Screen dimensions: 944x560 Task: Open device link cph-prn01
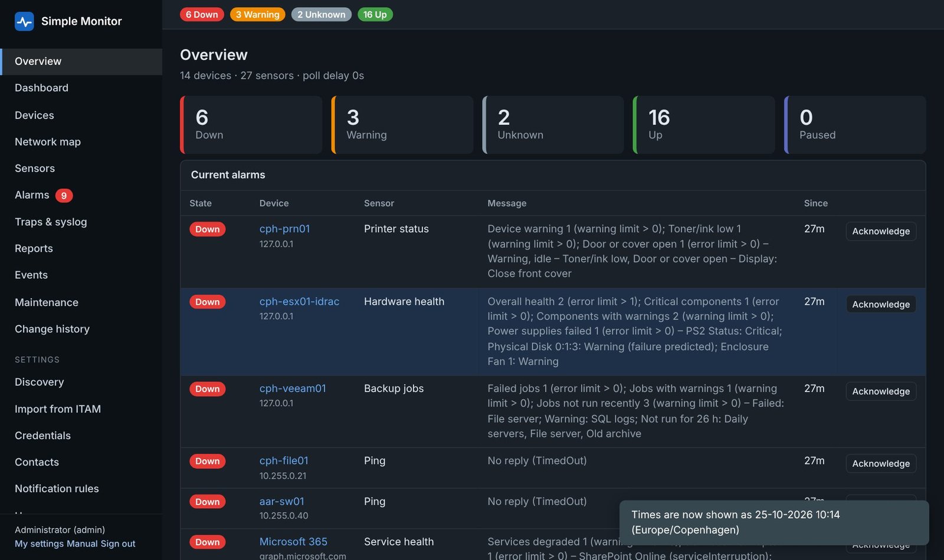click(284, 229)
